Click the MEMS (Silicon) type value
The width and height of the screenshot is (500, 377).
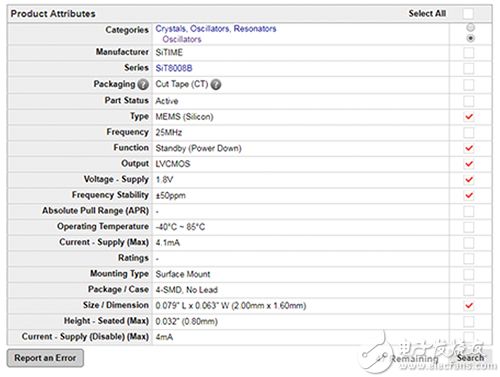184,117
